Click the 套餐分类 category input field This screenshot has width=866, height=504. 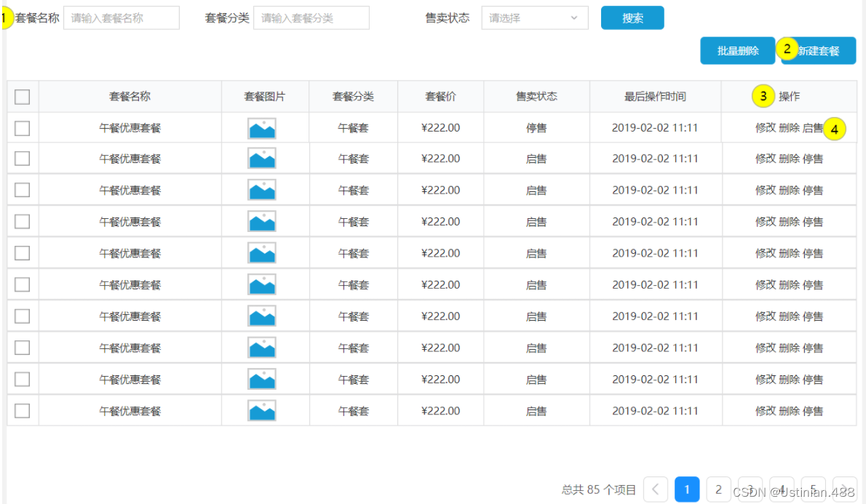tap(311, 17)
